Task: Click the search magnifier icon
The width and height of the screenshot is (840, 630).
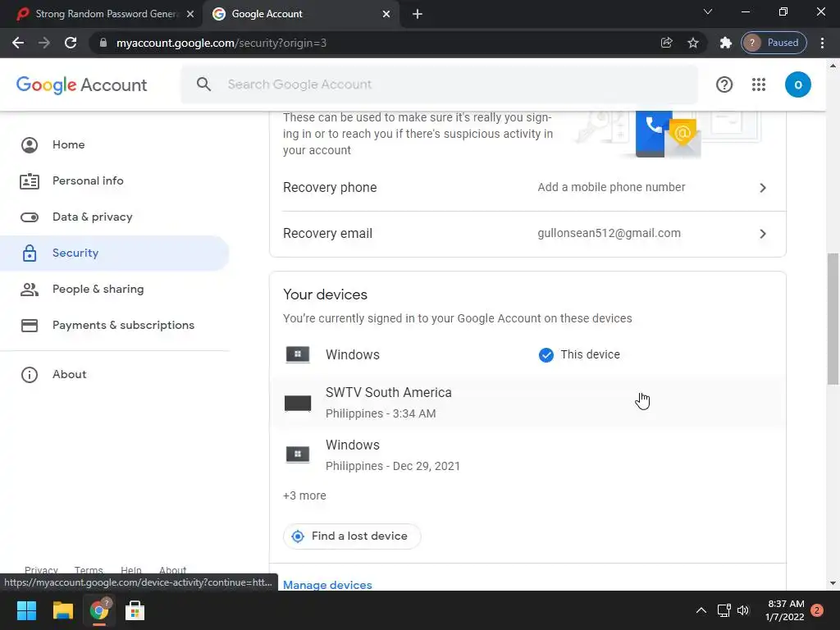Action: point(203,84)
